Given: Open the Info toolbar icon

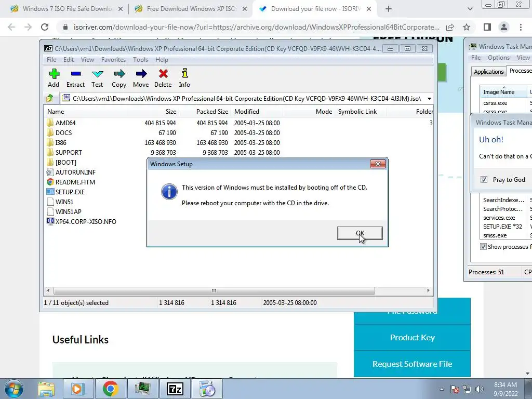Looking at the screenshot, I should click(x=184, y=78).
